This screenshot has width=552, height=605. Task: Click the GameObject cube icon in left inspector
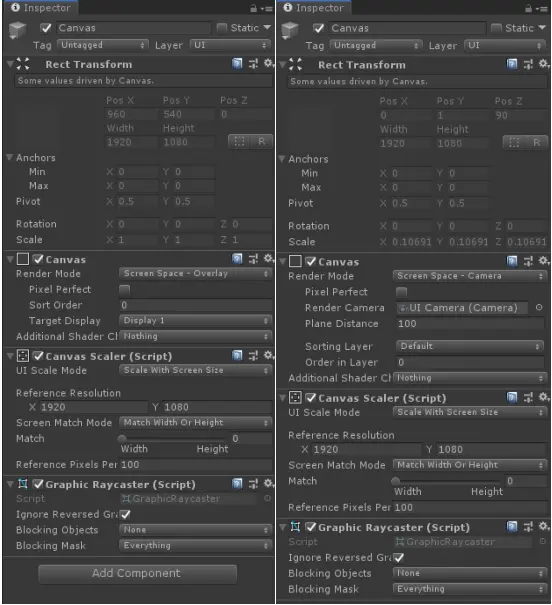[x=17, y=30]
